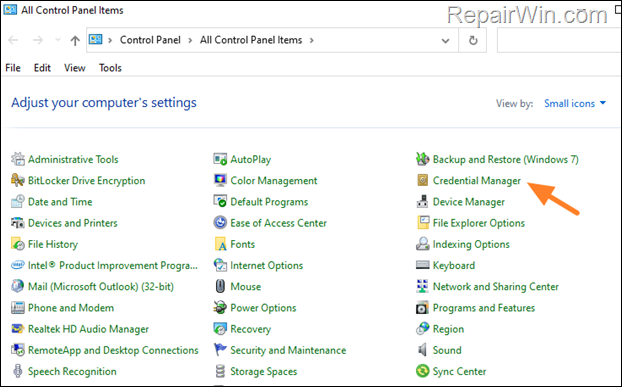Click the Sound speaker icon
Image resolution: width=622 pixels, height=387 pixels.
422,350
